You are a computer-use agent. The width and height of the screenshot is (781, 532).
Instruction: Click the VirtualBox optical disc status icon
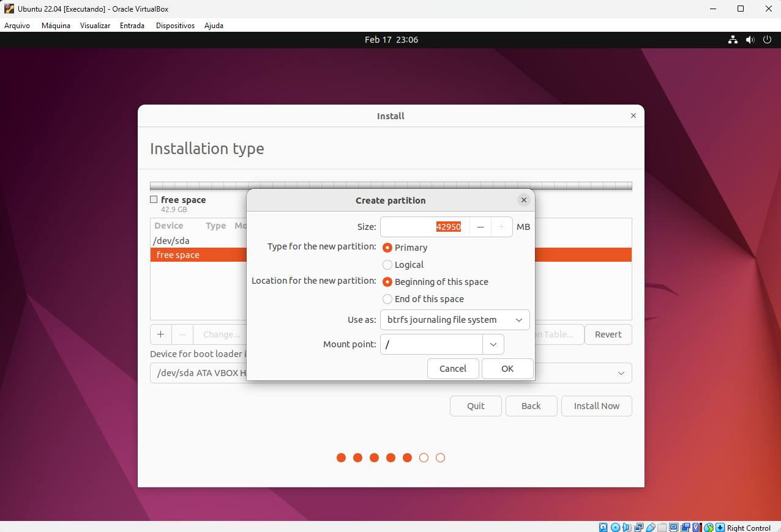click(616, 527)
